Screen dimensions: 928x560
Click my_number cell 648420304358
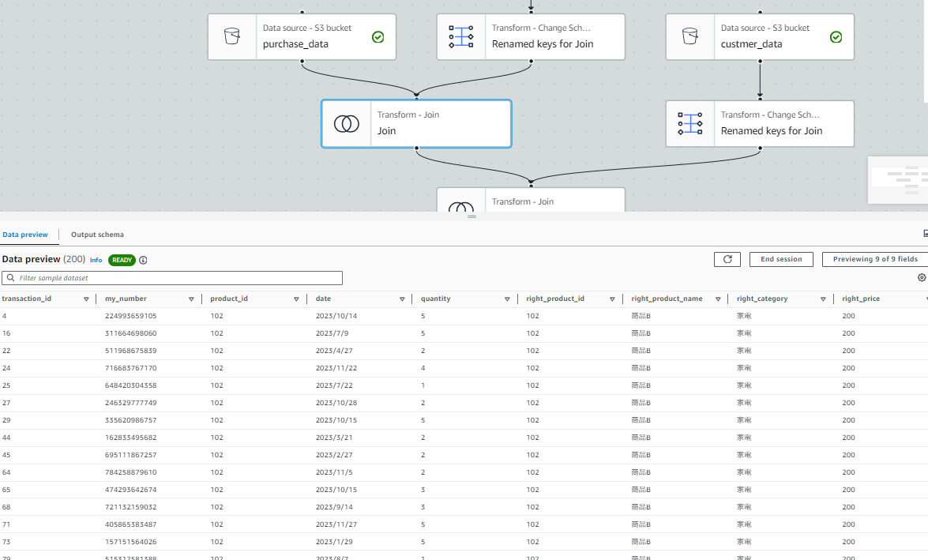pos(131,385)
